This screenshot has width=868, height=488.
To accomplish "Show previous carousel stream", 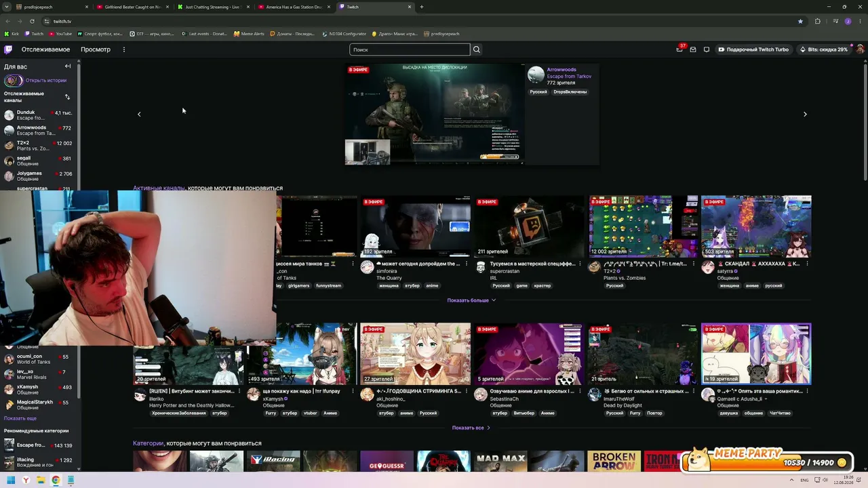I will [x=139, y=114].
